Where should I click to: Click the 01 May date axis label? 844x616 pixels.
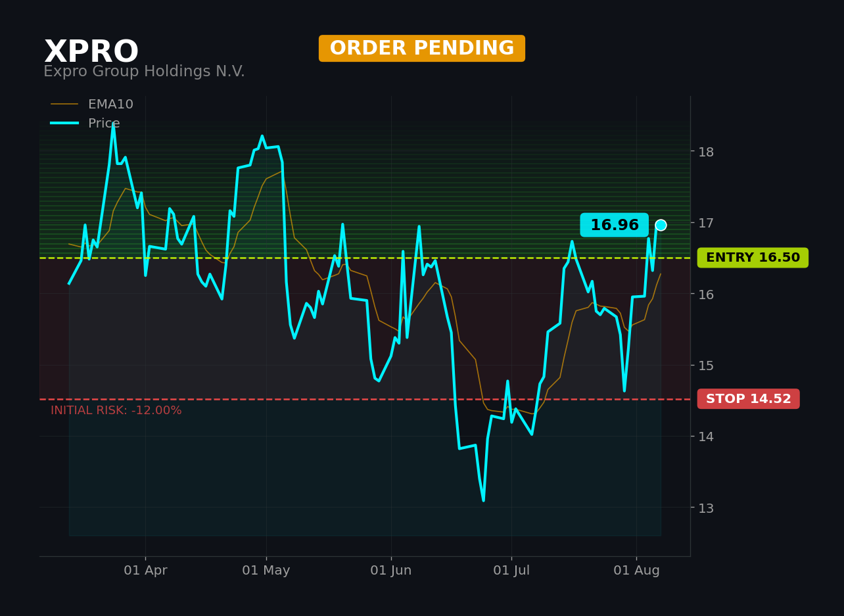click(266, 571)
